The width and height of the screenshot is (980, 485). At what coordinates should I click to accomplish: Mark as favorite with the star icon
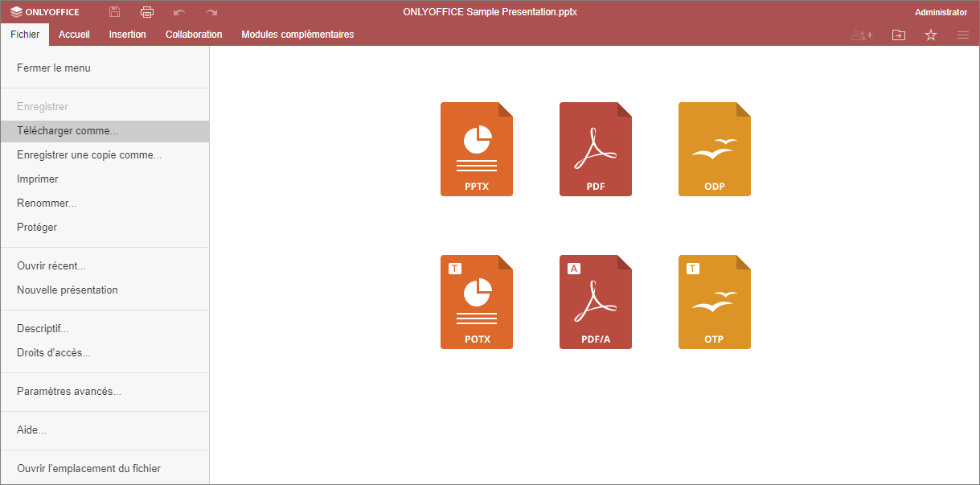tap(931, 35)
